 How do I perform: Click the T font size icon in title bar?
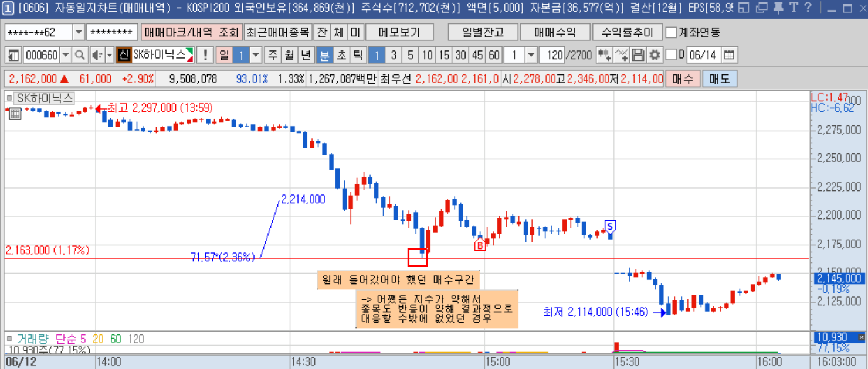pos(793,8)
